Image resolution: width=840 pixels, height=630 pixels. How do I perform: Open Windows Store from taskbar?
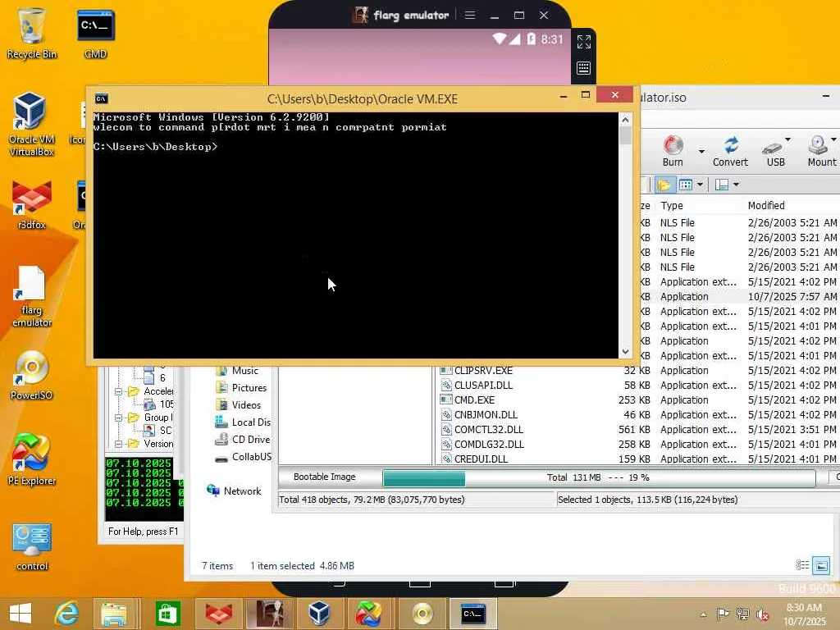tap(167, 614)
